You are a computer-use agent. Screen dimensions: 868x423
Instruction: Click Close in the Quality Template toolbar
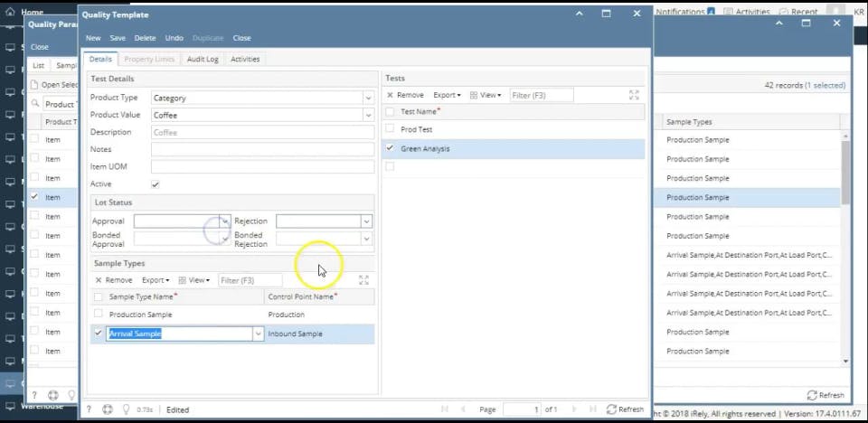[242, 38]
